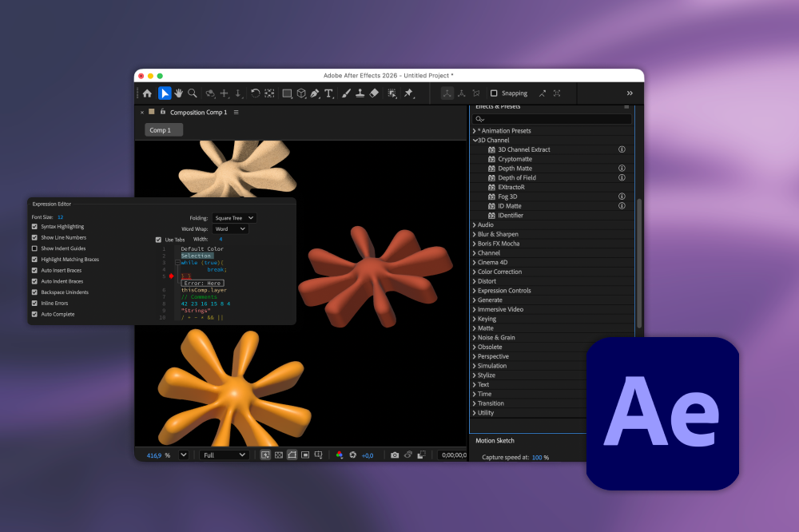Select the Pan camera tool
Viewport: 799px width, 532px height.
point(225,93)
